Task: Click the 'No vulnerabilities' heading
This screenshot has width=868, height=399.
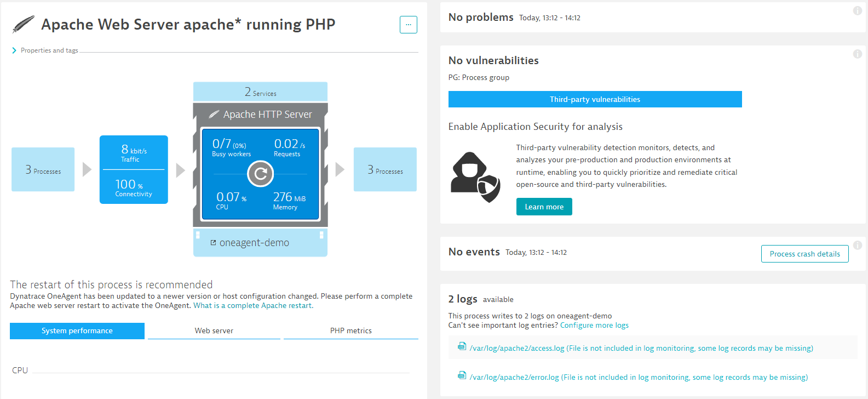Action: (493, 61)
